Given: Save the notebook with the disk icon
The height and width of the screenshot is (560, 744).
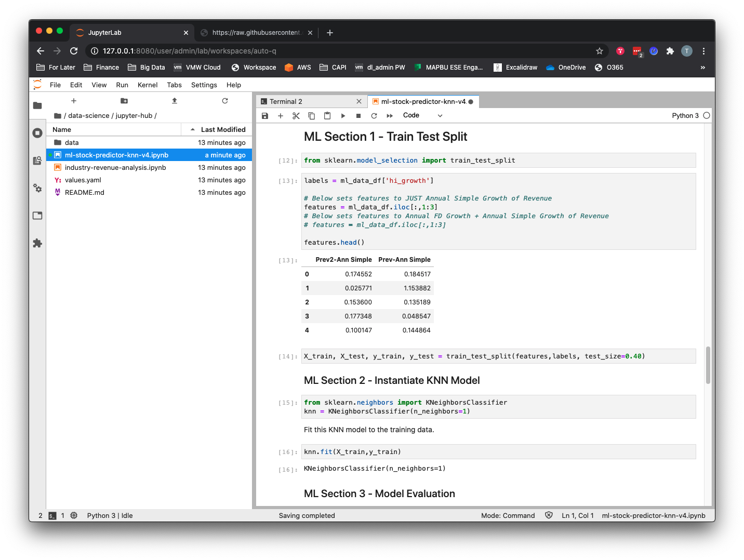Looking at the screenshot, I should tap(265, 116).
